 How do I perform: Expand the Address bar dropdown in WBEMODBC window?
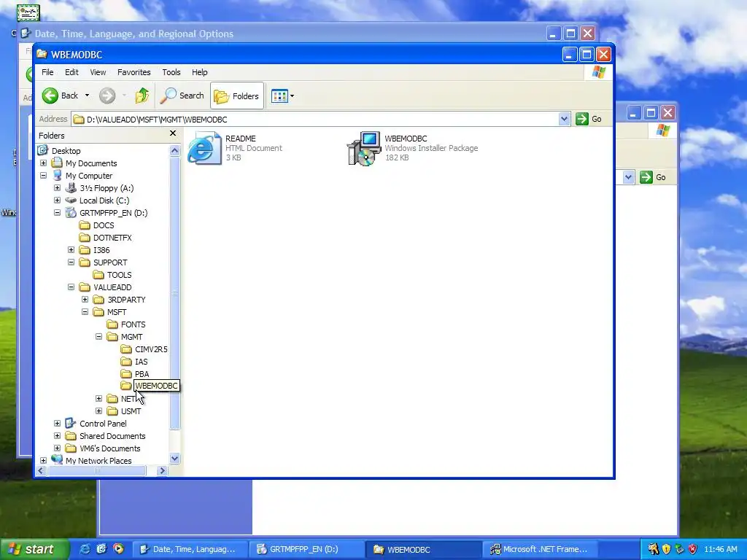pyautogui.click(x=564, y=119)
